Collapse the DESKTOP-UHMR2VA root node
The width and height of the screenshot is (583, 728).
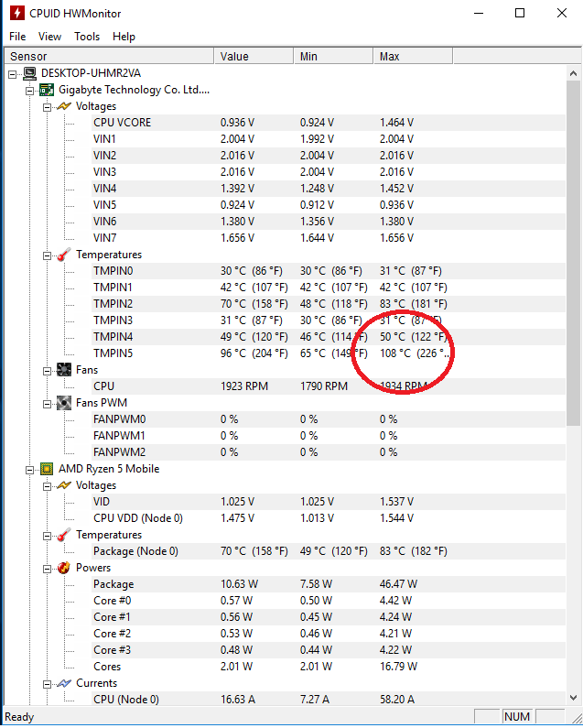click(13, 74)
